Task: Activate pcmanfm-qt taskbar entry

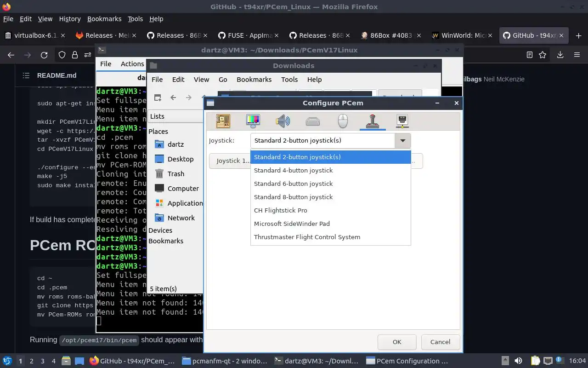Action: tap(224, 361)
